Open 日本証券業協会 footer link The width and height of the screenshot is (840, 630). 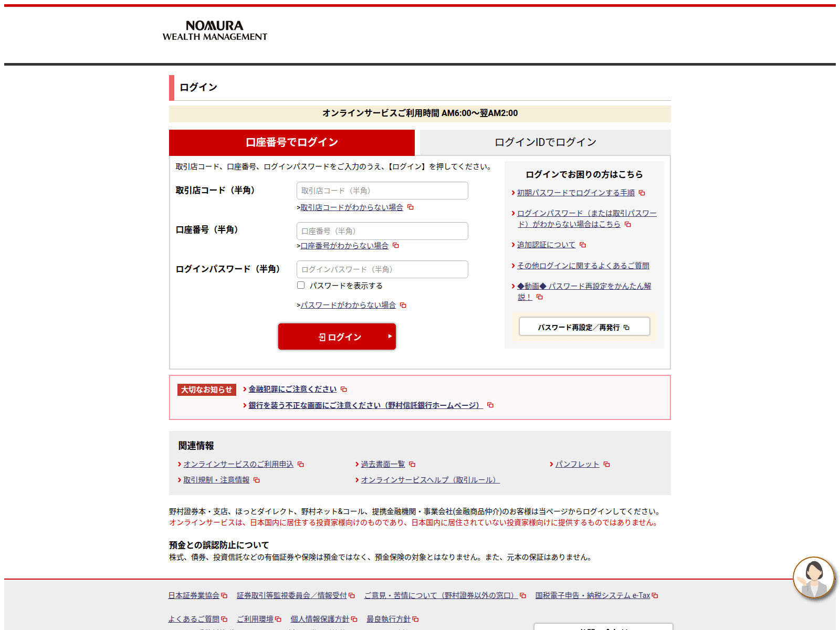[194, 595]
